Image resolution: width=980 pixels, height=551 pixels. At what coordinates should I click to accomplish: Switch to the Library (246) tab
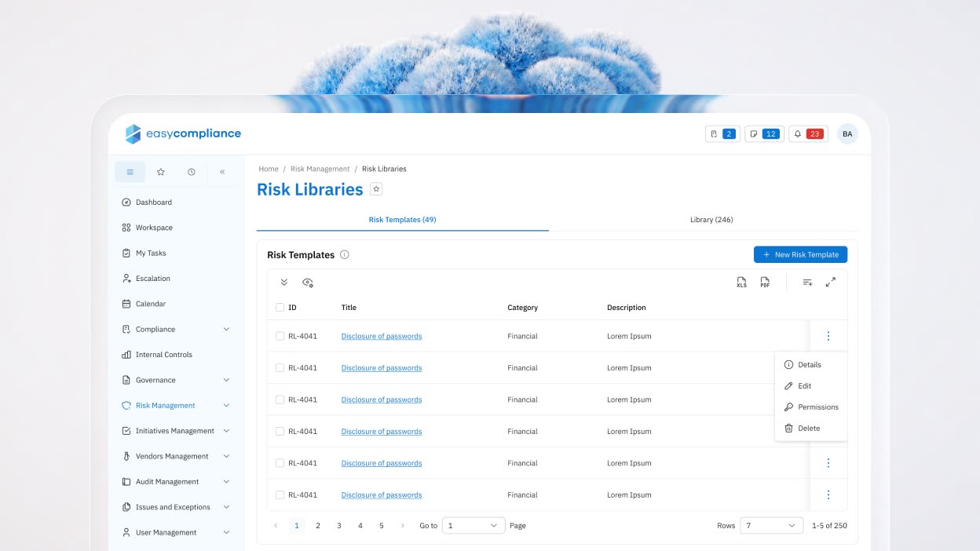point(711,220)
